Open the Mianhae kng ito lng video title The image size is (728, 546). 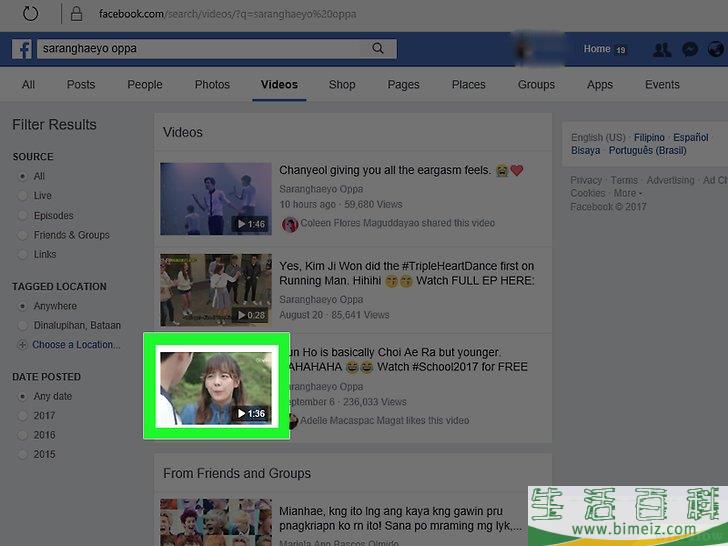[400, 519]
